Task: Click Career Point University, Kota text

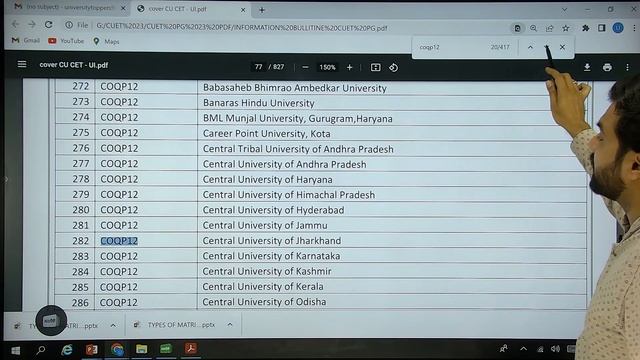Action: 267,133
